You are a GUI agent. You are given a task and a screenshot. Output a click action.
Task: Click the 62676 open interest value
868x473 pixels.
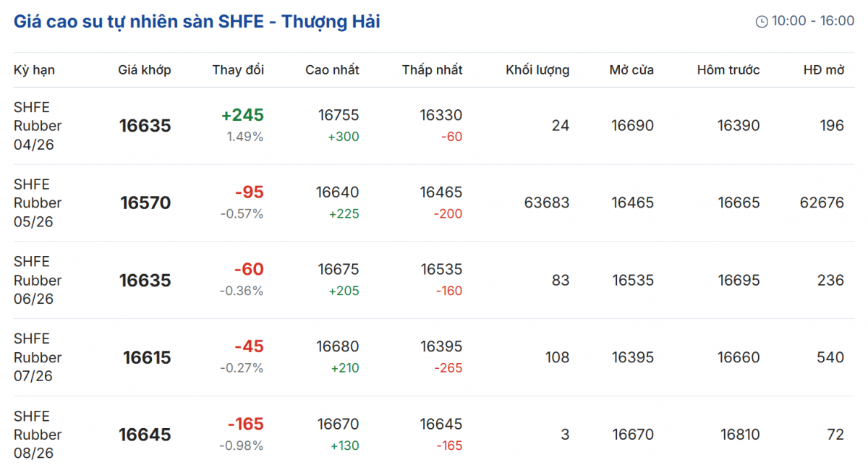(x=822, y=203)
